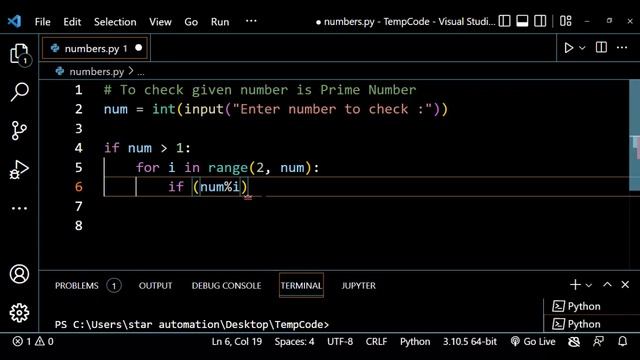
Task: Create a new terminal with plus
Action: (x=575, y=284)
